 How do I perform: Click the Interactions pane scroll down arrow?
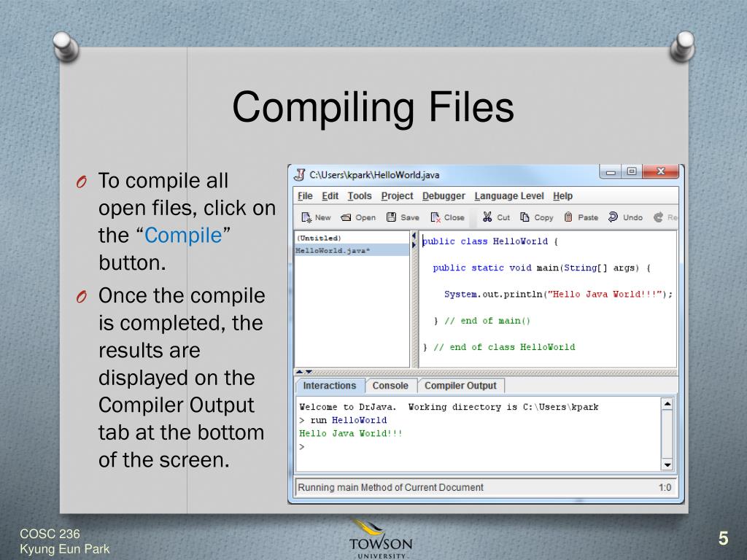[667, 464]
